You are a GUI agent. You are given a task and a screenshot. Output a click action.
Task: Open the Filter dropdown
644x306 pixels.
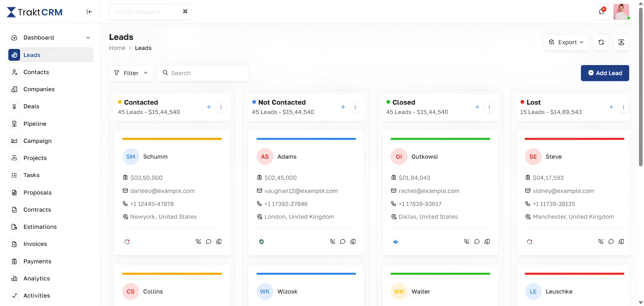131,73
